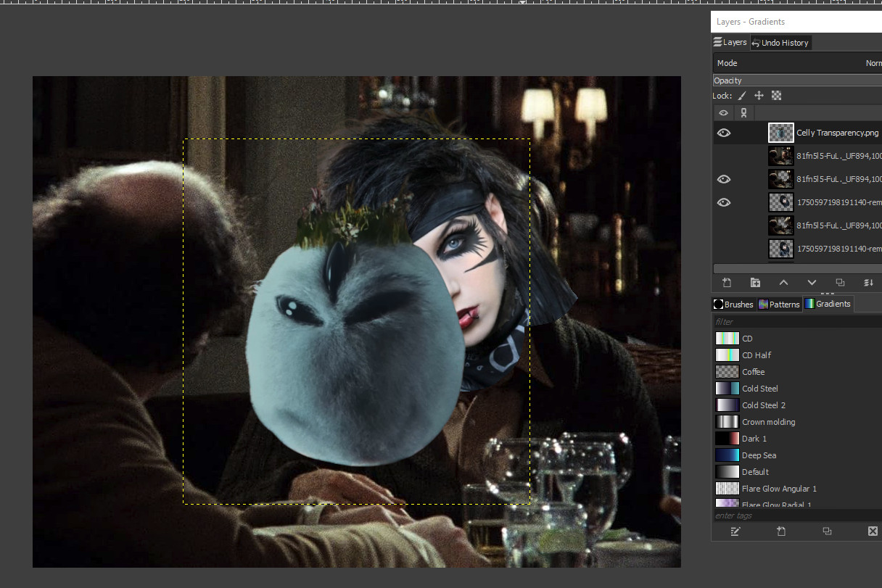Viewport: 882px width, 588px height.
Task: Create a new layer group
Action: point(755,282)
